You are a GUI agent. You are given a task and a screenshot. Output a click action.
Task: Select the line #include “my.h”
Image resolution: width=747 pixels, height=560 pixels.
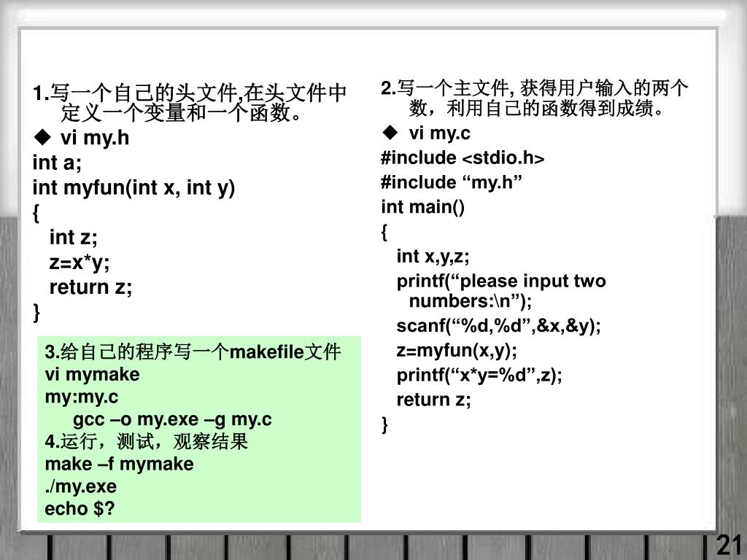coord(452,182)
